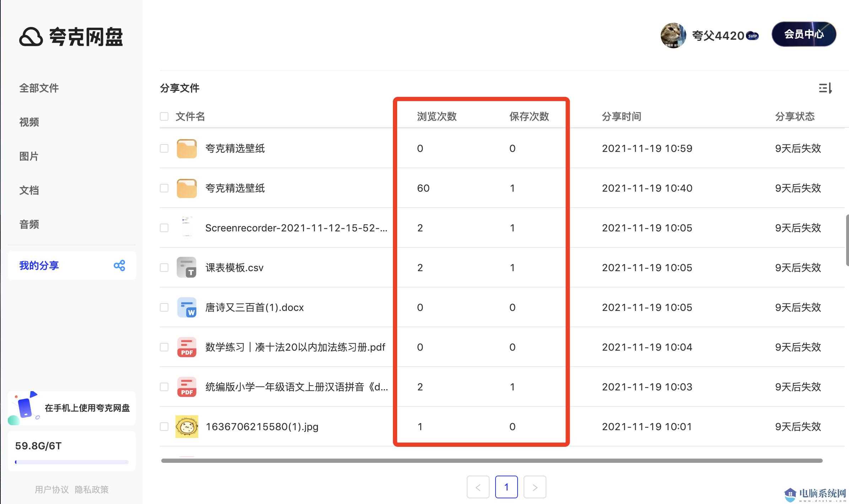Select 我的分享 in the sidebar
Viewport: 849px width, 504px height.
pos(72,265)
